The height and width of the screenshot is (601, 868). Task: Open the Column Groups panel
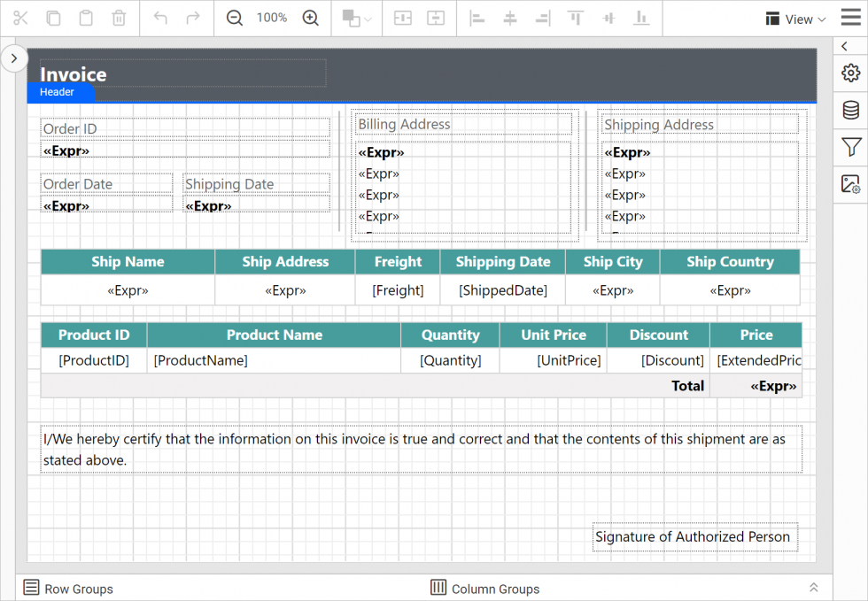click(485, 589)
